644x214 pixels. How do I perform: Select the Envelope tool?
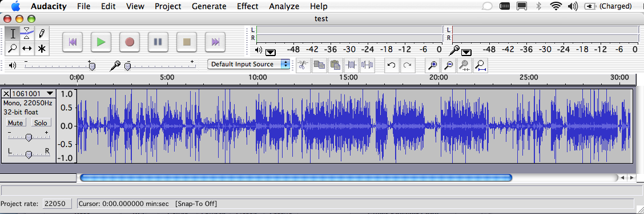[27, 33]
